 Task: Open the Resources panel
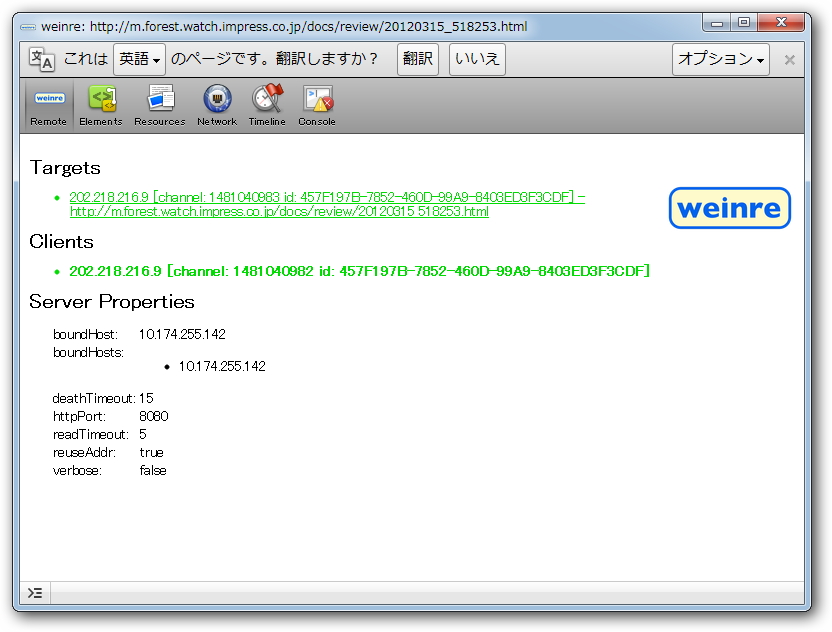point(159,104)
